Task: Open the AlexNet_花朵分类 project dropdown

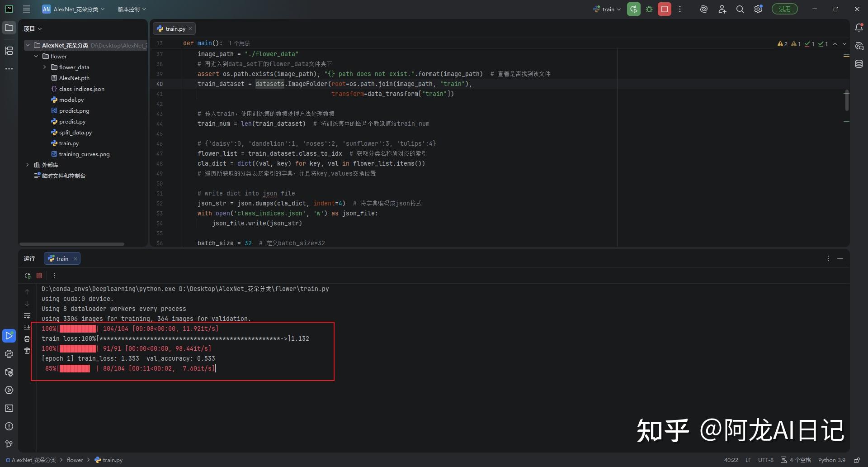Action: tap(74, 9)
